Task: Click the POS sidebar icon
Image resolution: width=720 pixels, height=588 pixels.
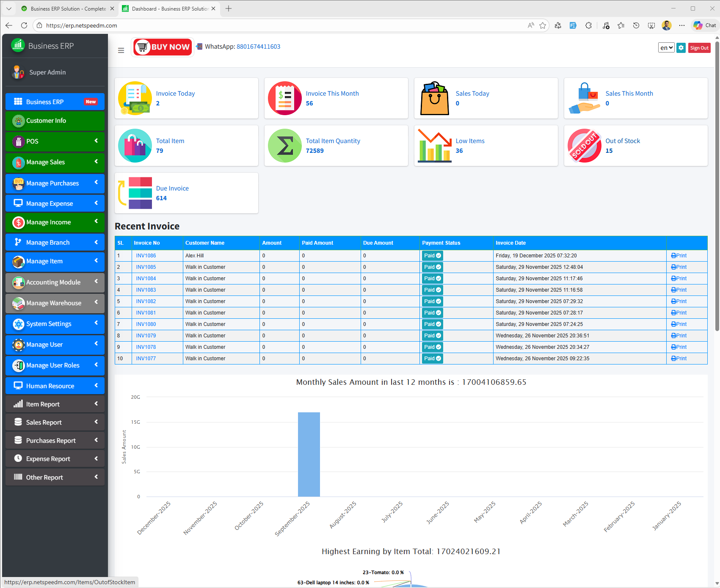Action: [x=19, y=141]
